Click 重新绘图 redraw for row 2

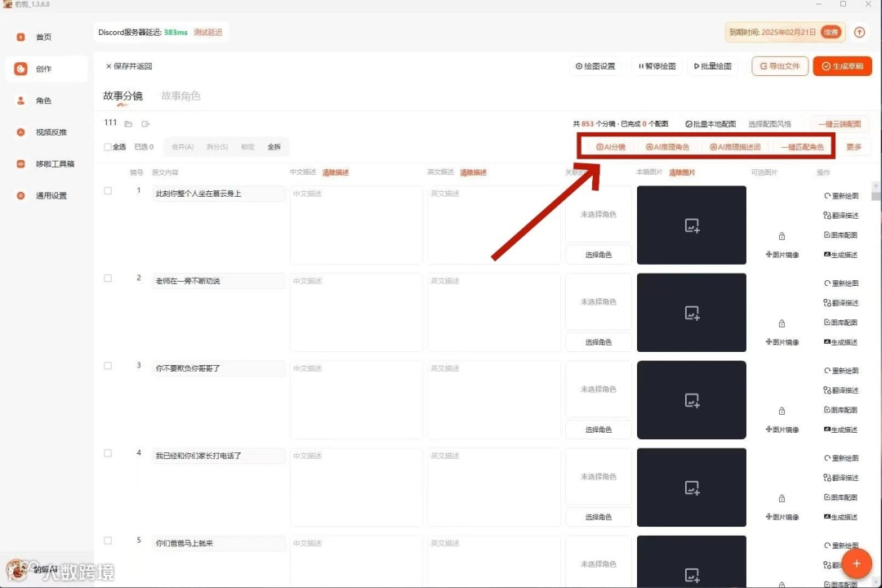point(841,283)
